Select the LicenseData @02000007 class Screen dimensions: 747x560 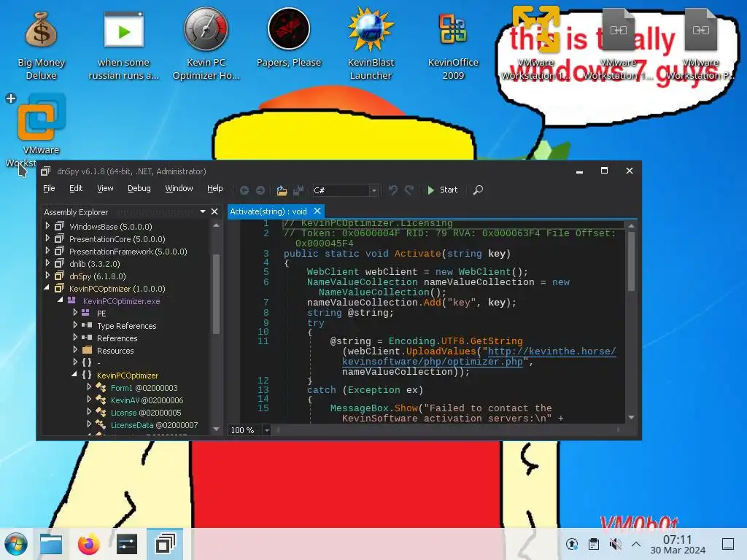[154, 425]
